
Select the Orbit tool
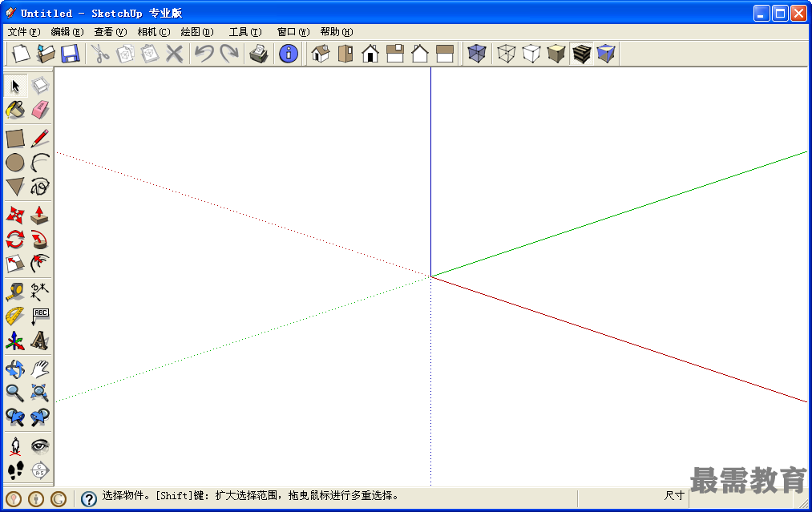click(x=15, y=369)
